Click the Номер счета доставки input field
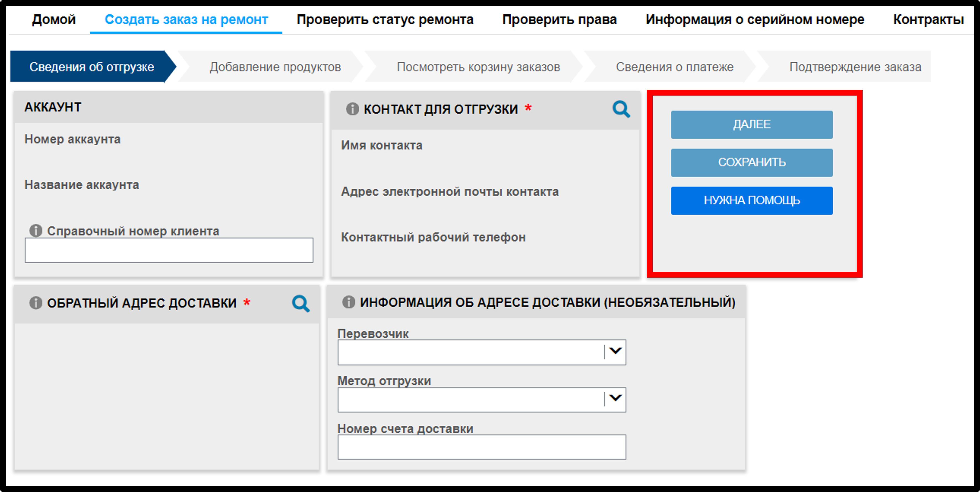This screenshot has width=980, height=492. pyautogui.click(x=482, y=447)
